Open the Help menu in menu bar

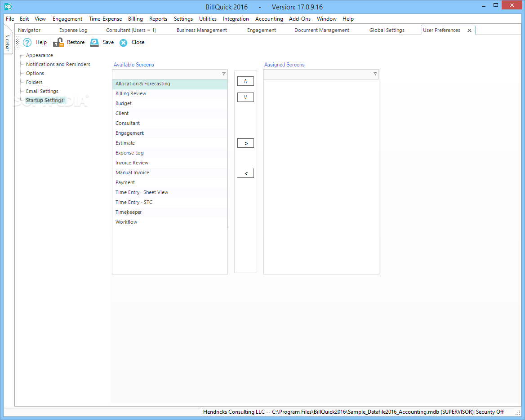(x=348, y=19)
